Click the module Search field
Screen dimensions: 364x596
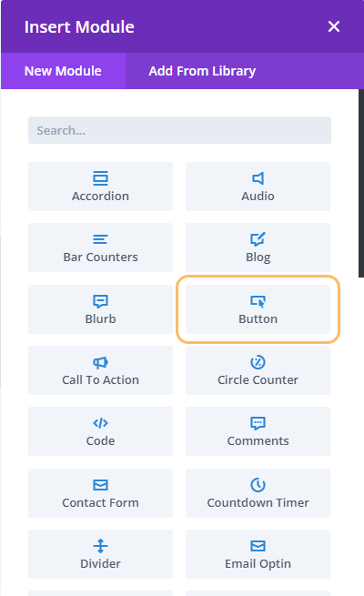[x=179, y=130]
